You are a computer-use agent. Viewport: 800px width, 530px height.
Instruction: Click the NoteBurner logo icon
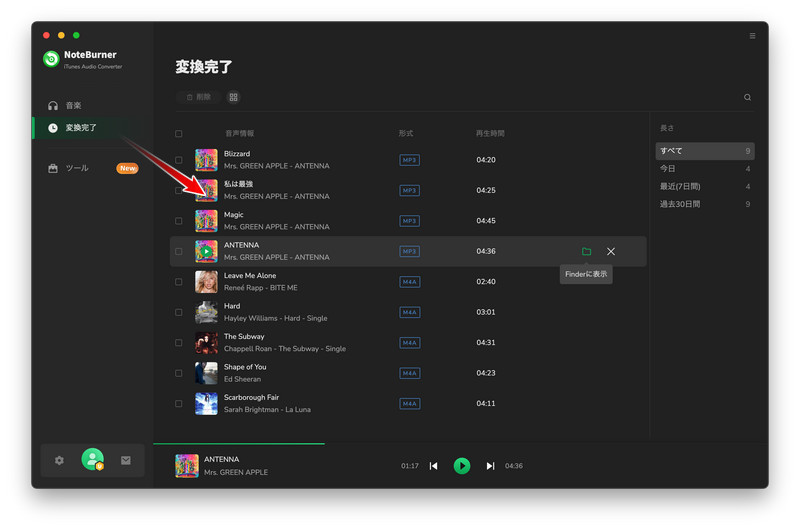tap(51, 59)
